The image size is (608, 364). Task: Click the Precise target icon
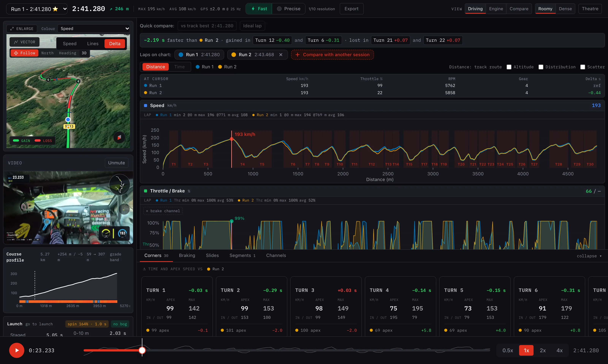(x=279, y=9)
